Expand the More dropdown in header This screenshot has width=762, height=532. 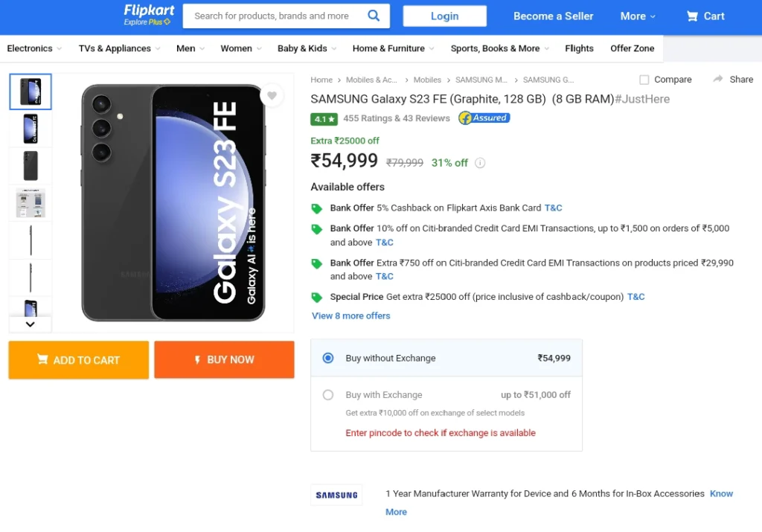point(638,16)
